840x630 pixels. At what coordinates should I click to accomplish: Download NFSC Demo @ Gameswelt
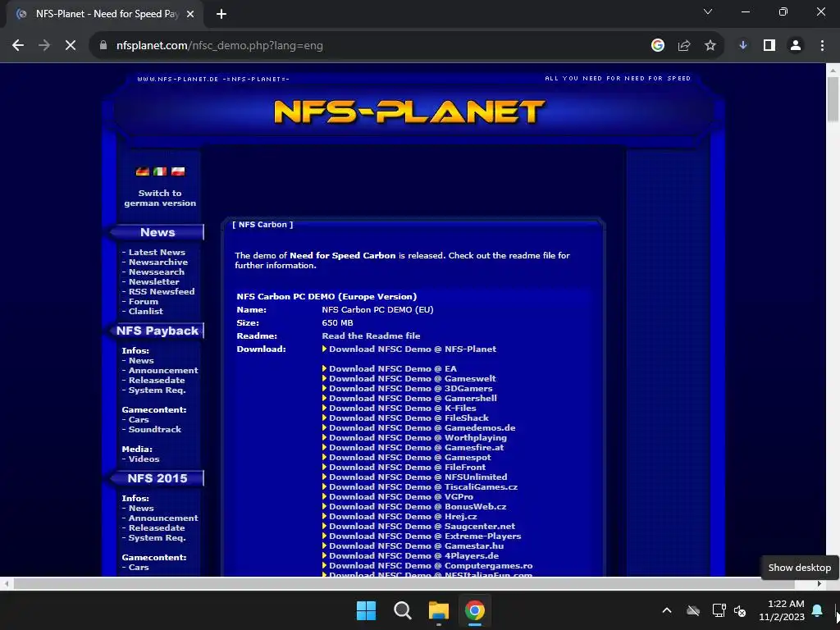[413, 379]
